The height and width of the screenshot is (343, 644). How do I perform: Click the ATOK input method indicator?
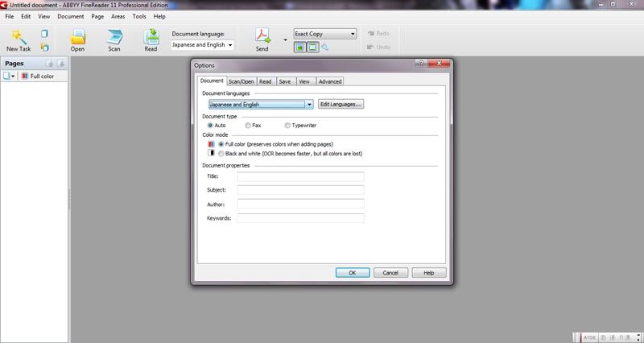pos(589,337)
